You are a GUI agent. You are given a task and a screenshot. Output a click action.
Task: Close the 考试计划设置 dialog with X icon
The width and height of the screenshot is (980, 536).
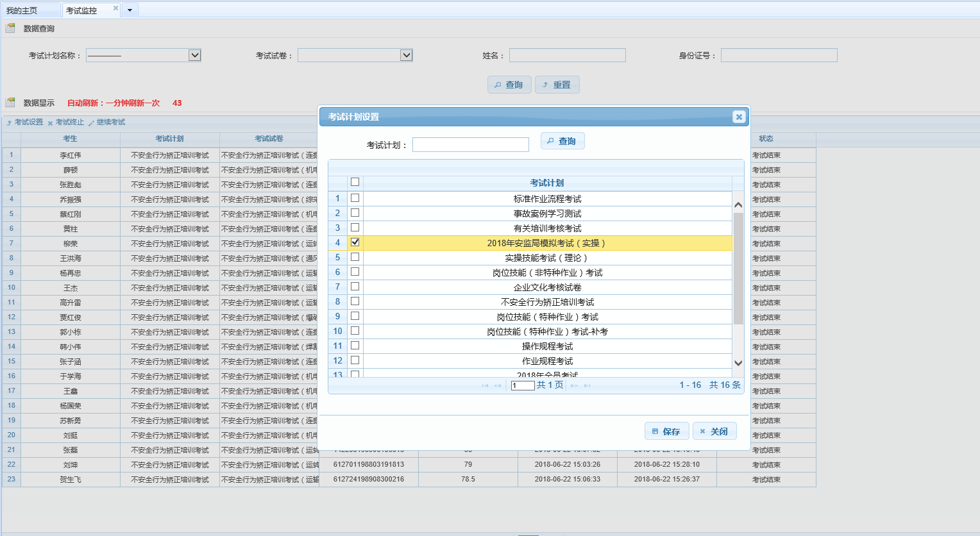(x=739, y=117)
